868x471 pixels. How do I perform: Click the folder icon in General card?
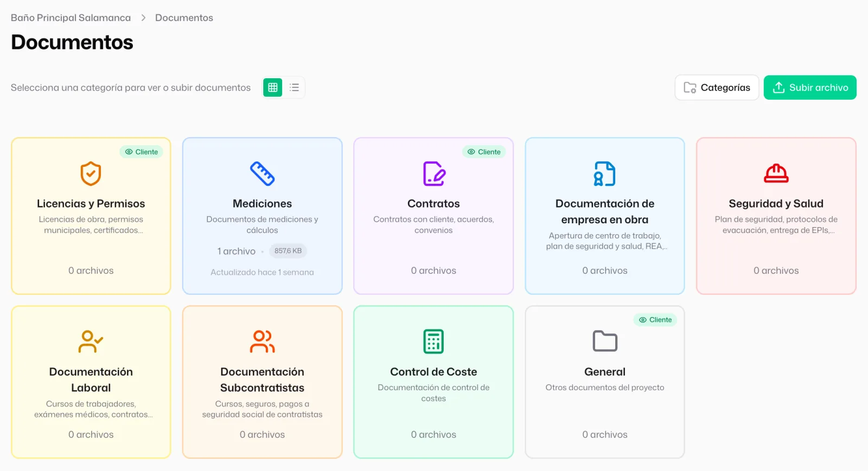click(605, 341)
